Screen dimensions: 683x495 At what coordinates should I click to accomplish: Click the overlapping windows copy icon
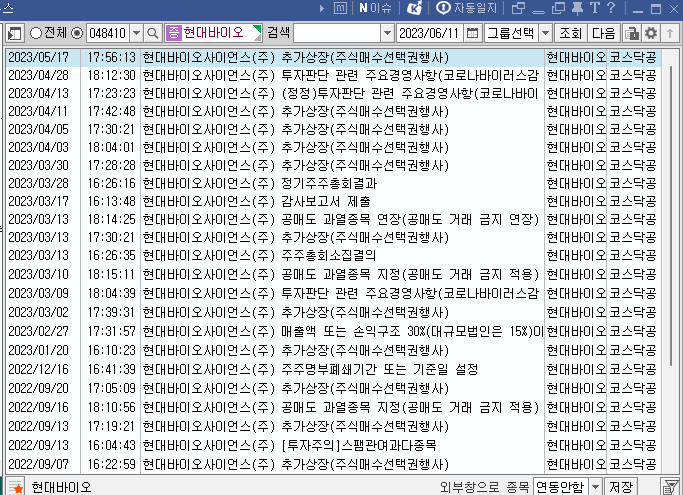(x=558, y=8)
